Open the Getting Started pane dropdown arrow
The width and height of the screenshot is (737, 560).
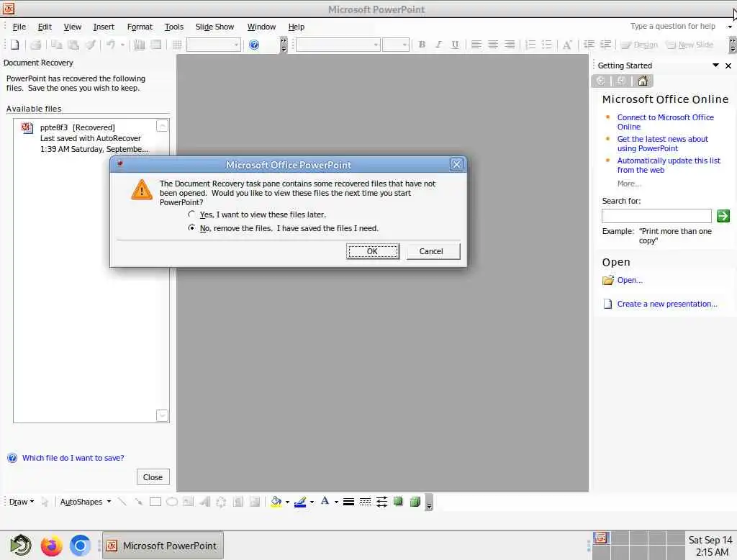pos(715,66)
